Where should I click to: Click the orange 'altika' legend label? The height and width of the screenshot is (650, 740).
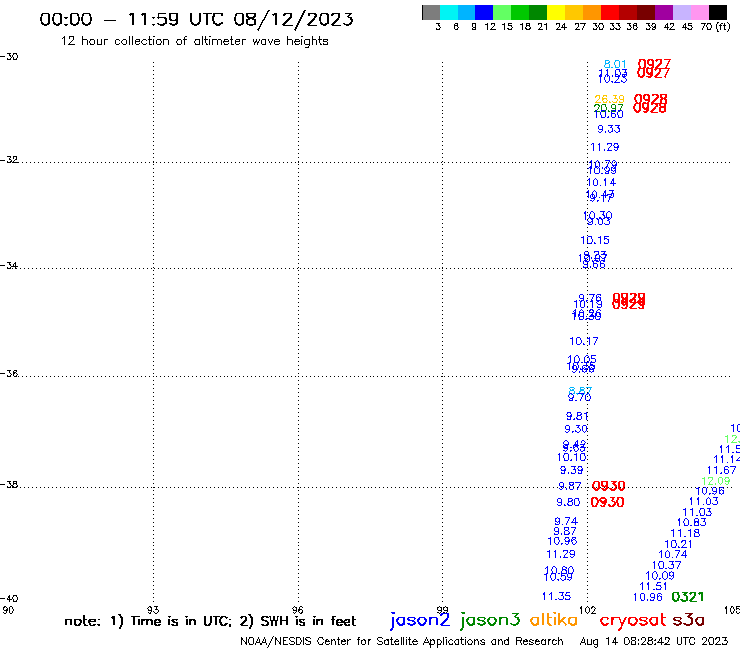point(554,620)
